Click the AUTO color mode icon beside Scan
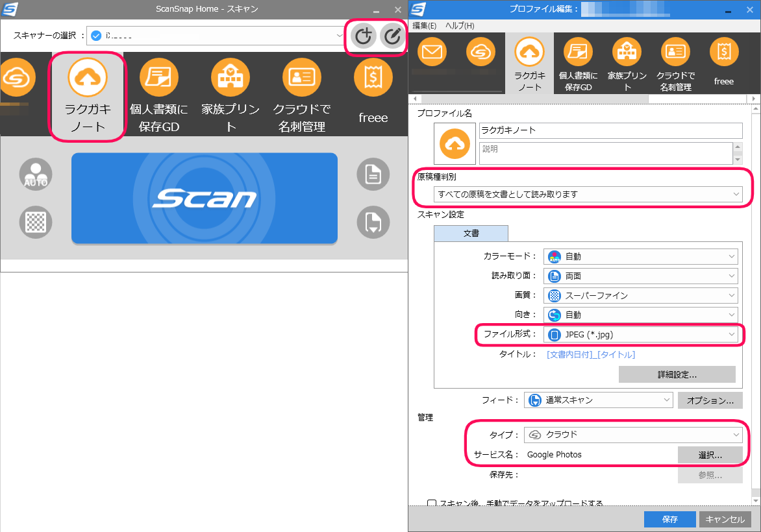 point(36,174)
